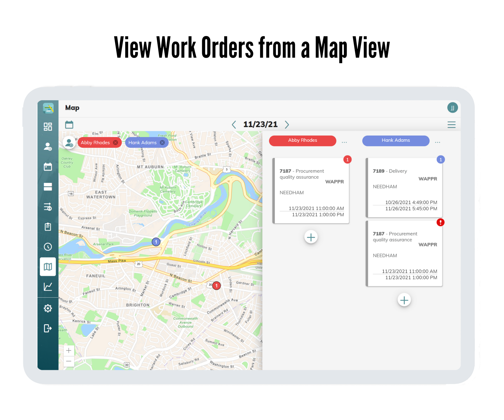Open the stacked rows icon in sidebar

48,187
